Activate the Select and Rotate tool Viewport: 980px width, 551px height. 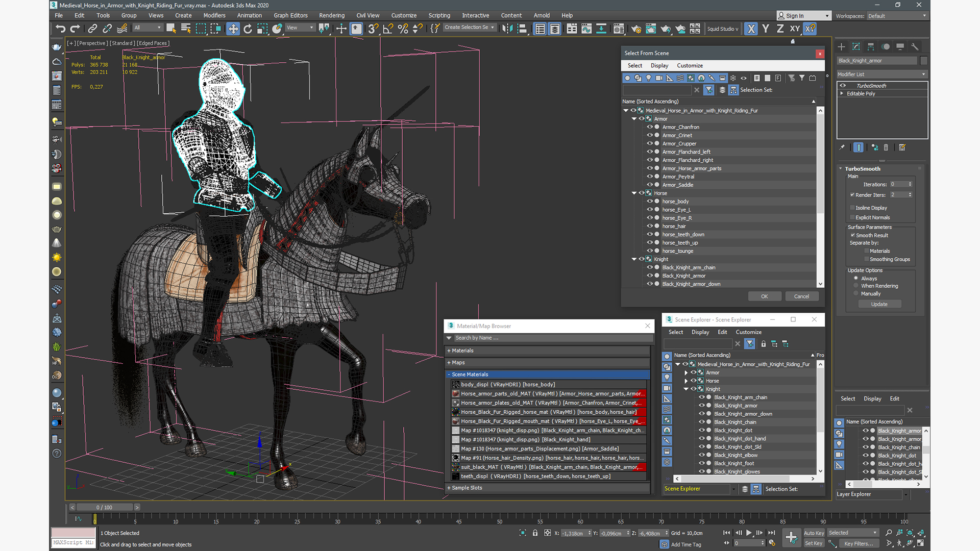(248, 29)
